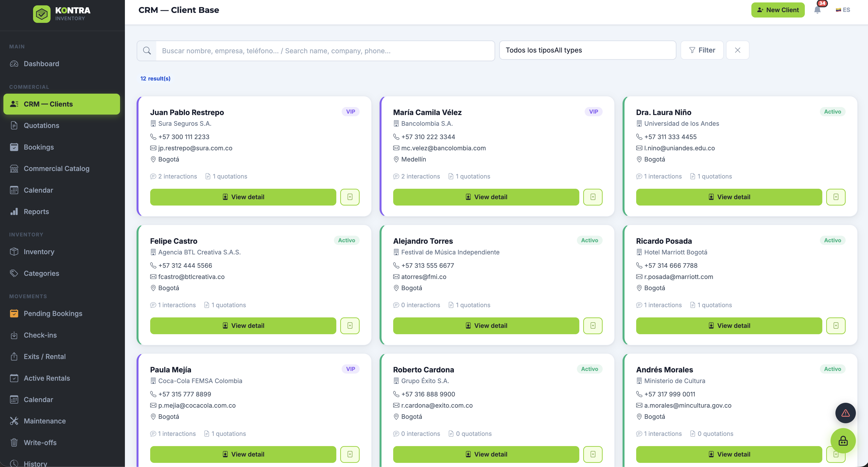Click email fcastro@btlcreativa.co
This screenshot has width=868, height=467.
pyautogui.click(x=191, y=277)
